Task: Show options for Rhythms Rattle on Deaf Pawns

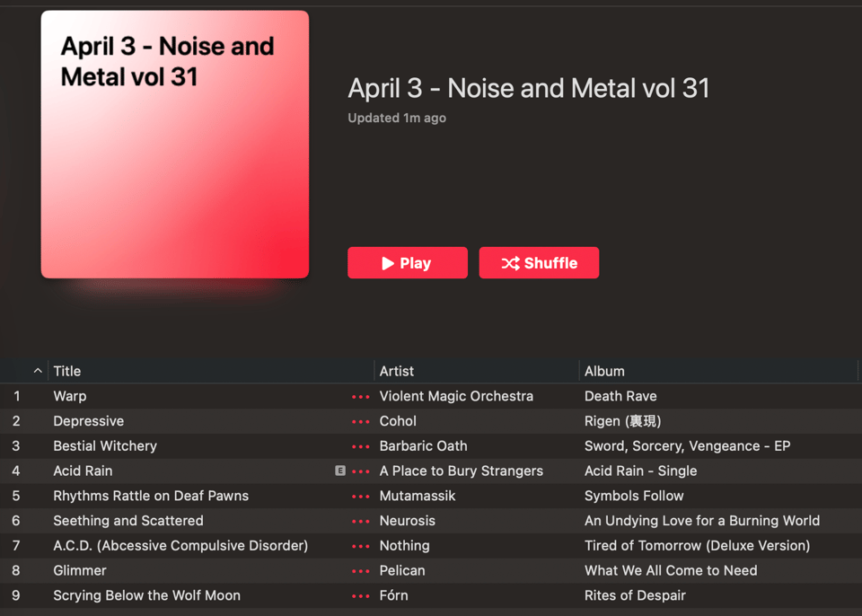Action: pyautogui.click(x=361, y=497)
